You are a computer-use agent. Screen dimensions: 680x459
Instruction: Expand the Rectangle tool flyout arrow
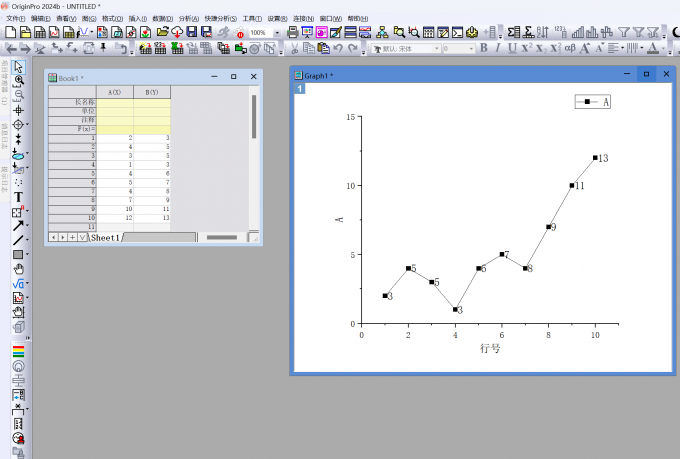(28, 254)
